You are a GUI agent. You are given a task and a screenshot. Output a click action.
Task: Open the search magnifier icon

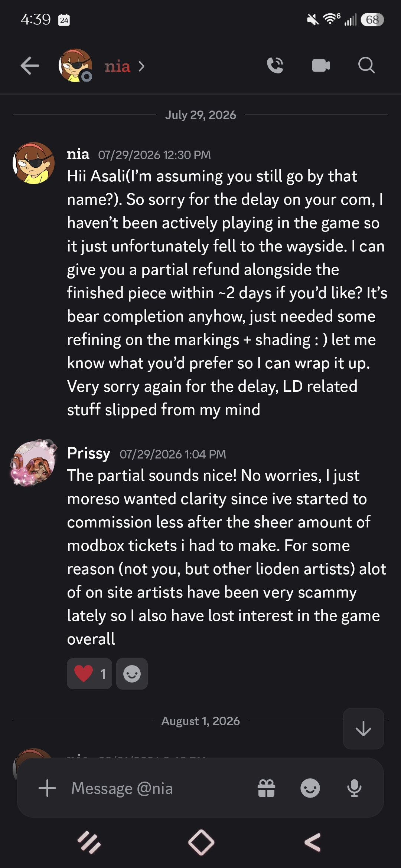(366, 66)
